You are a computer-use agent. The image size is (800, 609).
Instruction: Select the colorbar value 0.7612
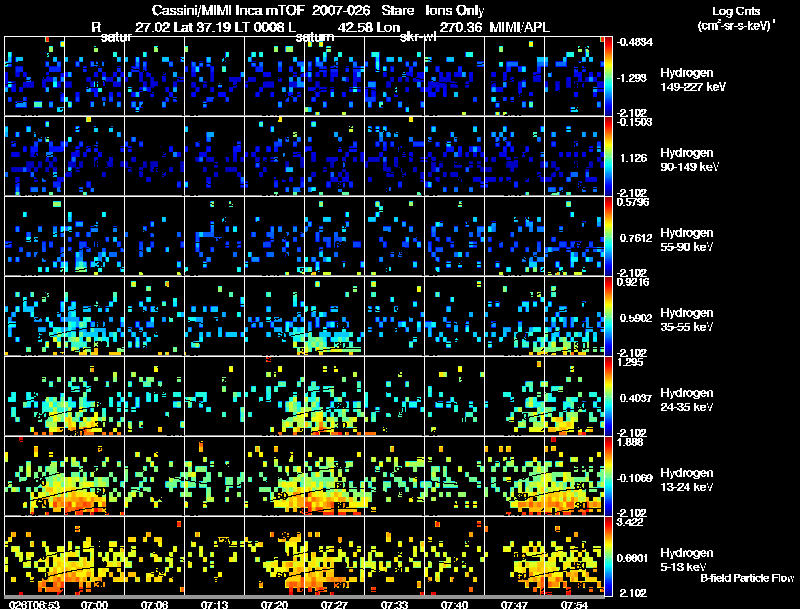[636, 238]
